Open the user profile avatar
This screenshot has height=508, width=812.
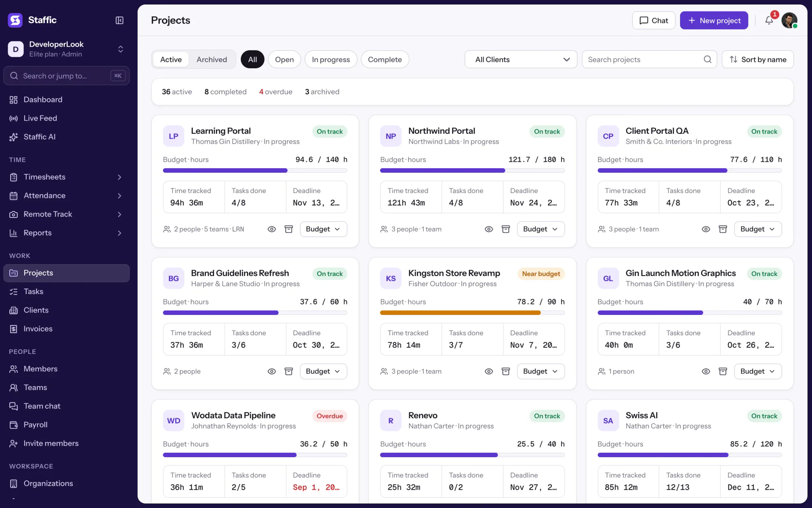click(x=789, y=20)
